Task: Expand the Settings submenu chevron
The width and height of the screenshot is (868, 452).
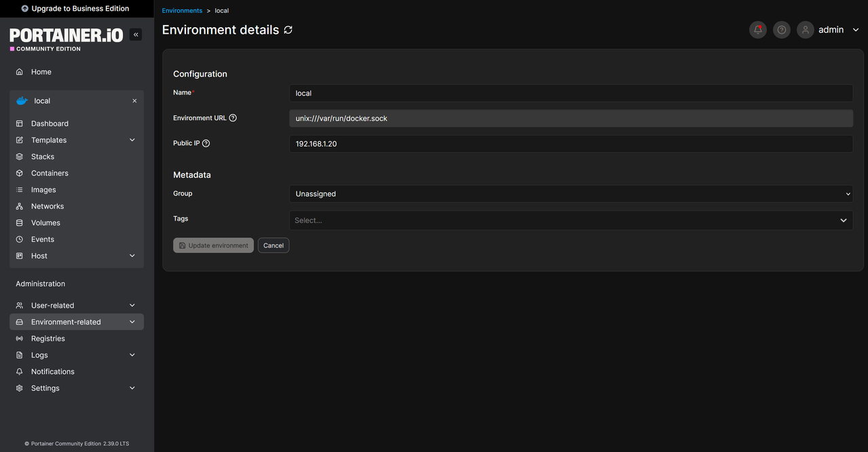Action: [132, 388]
